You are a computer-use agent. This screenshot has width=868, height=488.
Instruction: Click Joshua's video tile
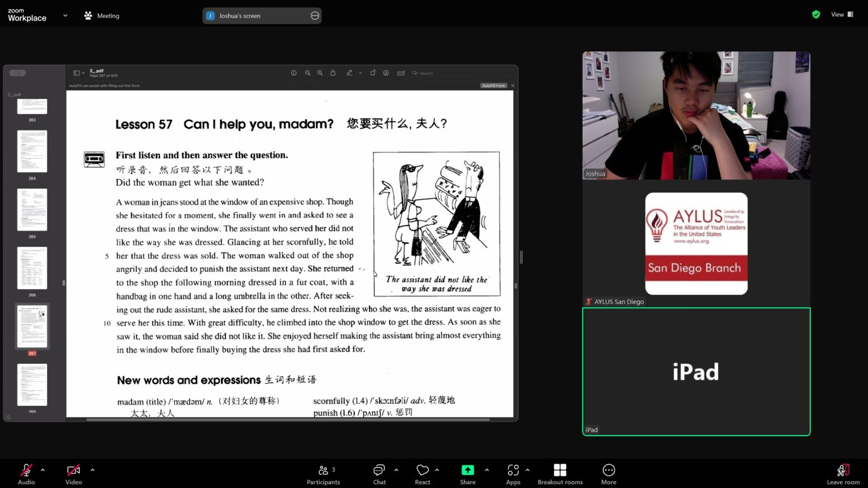tap(696, 116)
